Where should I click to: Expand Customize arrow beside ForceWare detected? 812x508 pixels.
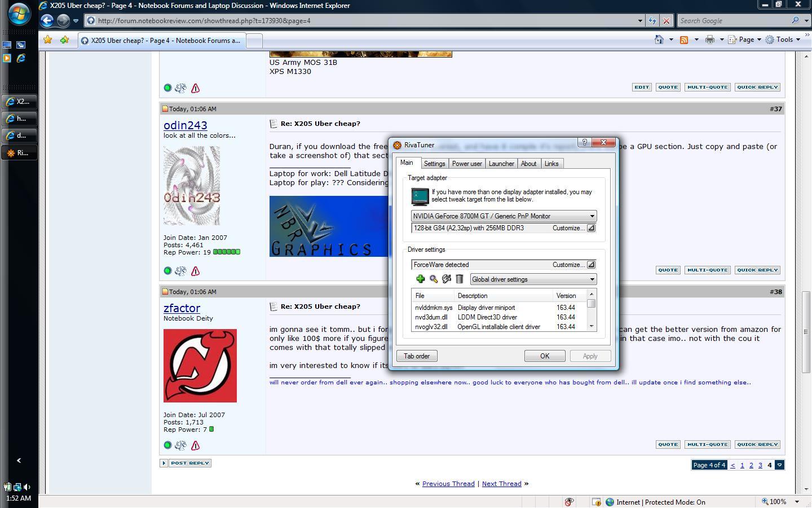point(591,265)
